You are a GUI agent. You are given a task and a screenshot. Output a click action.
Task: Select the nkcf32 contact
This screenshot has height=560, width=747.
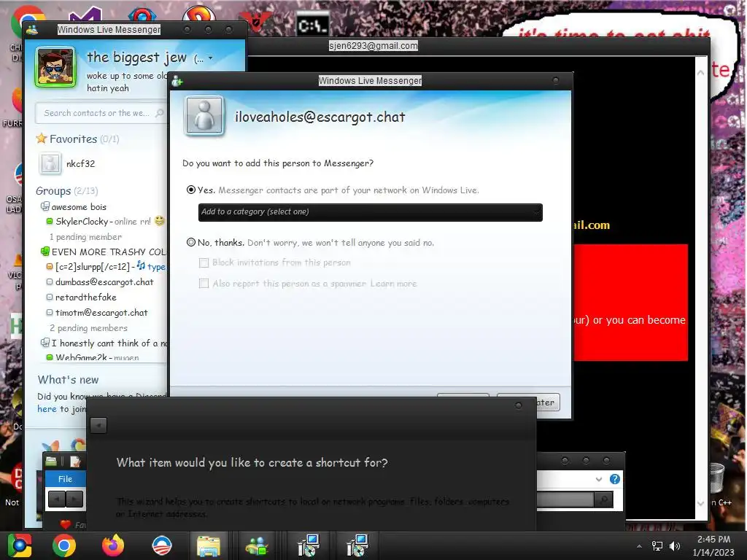pyautogui.click(x=80, y=164)
